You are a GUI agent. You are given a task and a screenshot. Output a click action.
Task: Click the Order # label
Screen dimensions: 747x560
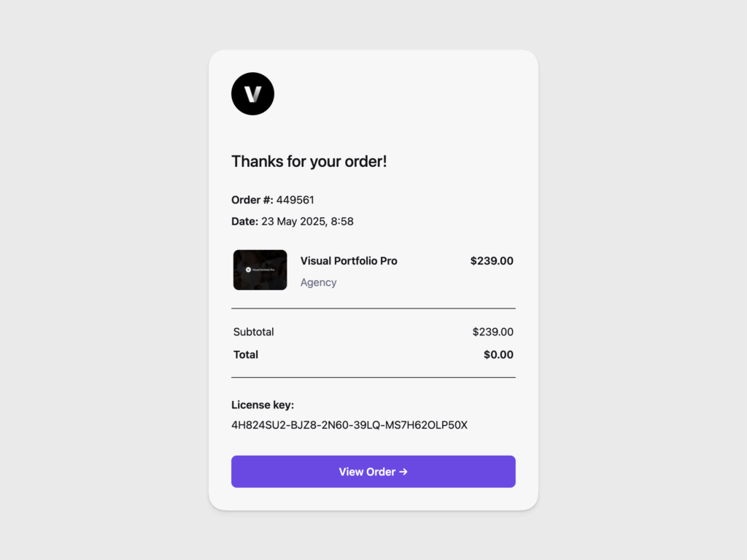(x=252, y=200)
